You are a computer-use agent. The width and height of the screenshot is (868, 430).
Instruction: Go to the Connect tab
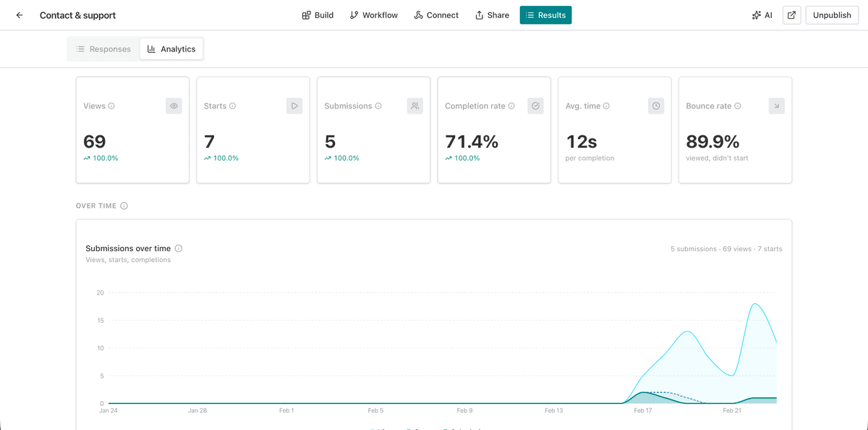click(x=436, y=14)
